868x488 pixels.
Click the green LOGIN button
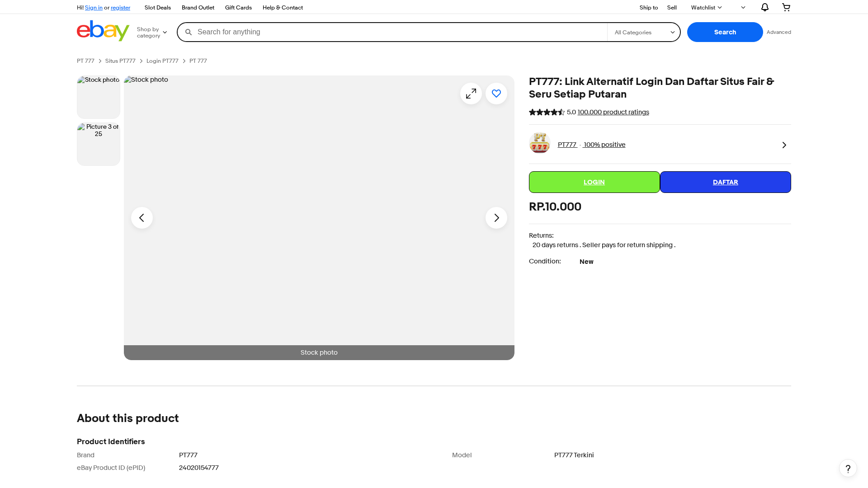(594, 182)
